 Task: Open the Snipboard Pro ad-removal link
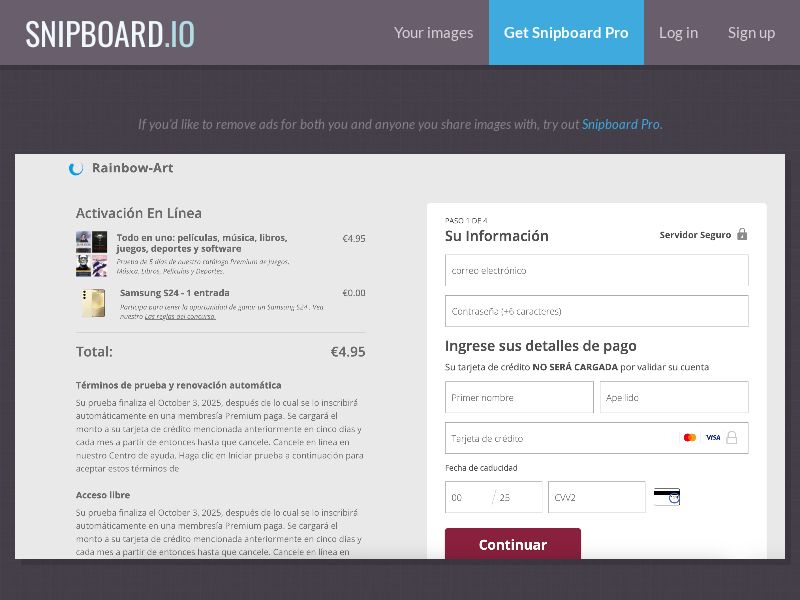[620, 125]
